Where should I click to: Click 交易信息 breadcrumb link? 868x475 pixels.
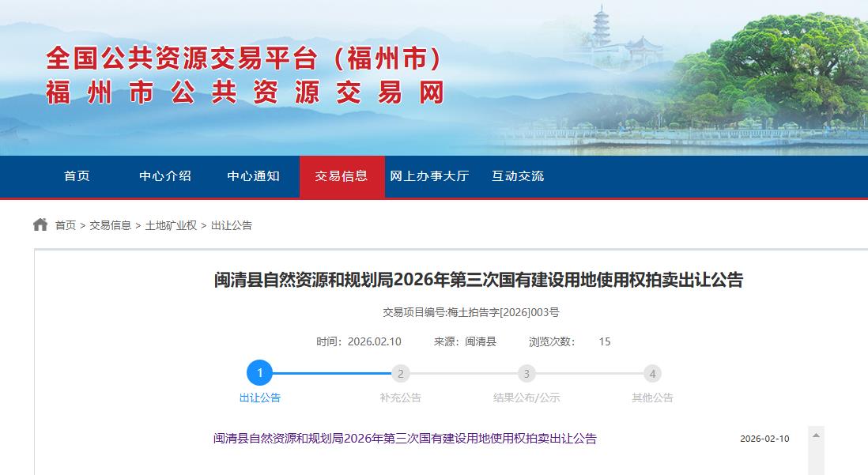tap(111, 225)
